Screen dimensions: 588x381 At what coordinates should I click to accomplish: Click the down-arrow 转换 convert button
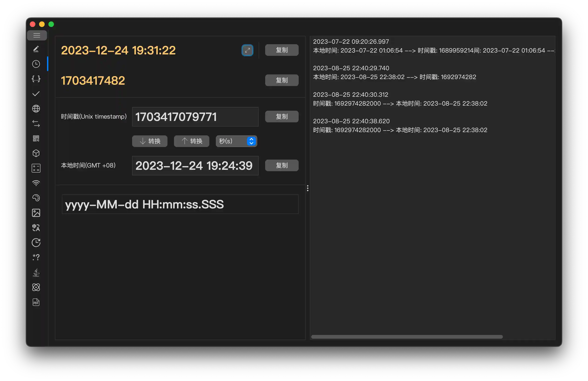coord(150,141)
